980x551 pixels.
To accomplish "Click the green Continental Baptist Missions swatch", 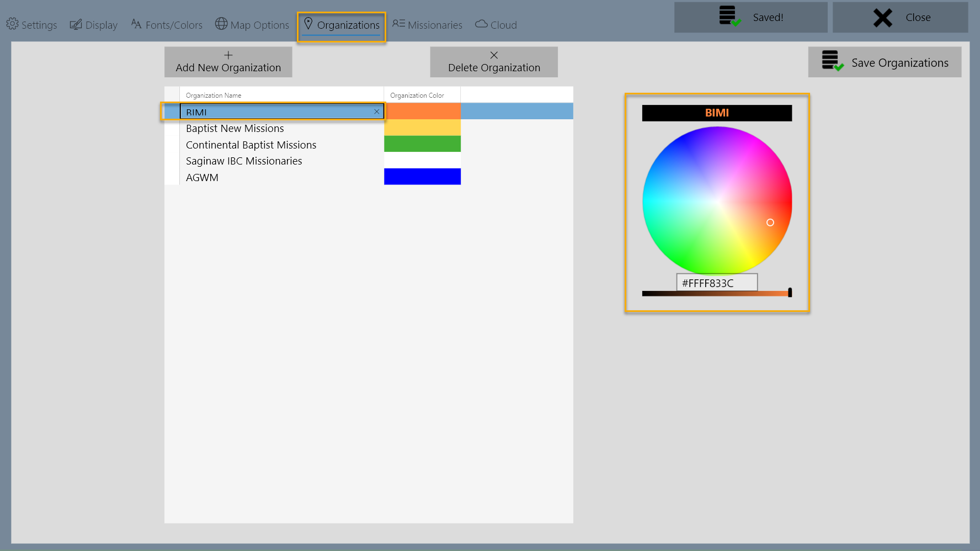I will click(422, 144).
